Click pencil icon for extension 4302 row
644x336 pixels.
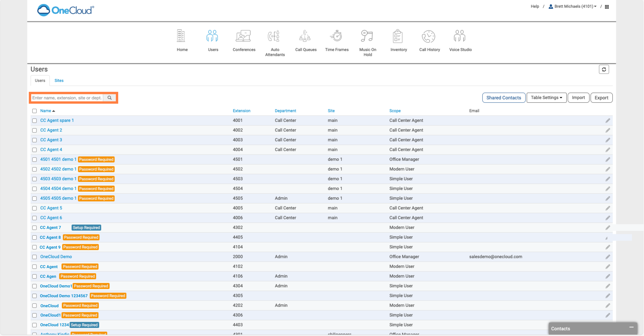[608, 228]
